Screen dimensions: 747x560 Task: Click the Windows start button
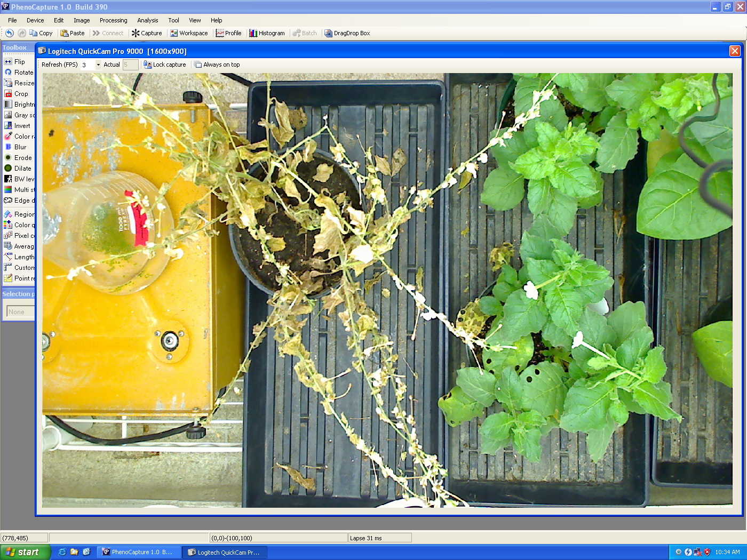25,552
